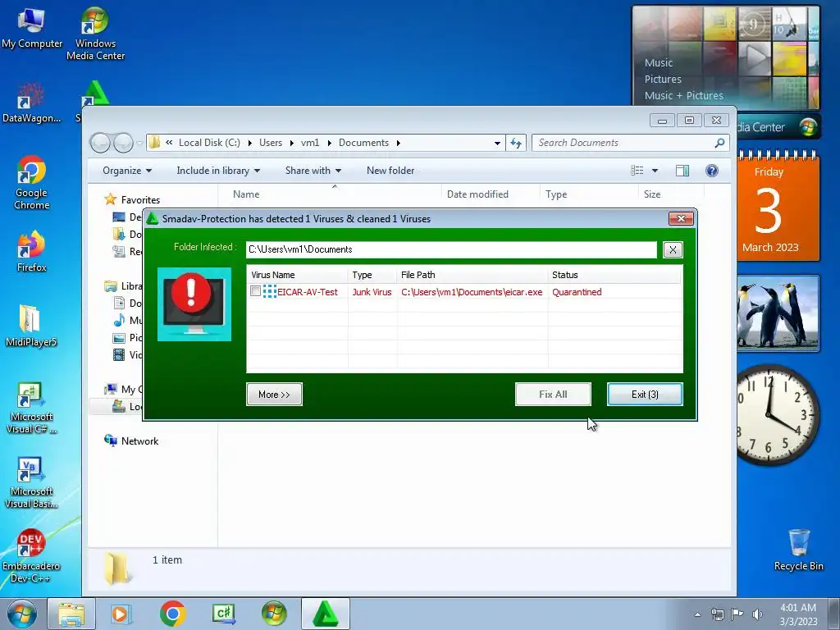The height and width of the screenshot is (630, 840).
Task: Click the Fix All button
Action: point(553,395)
